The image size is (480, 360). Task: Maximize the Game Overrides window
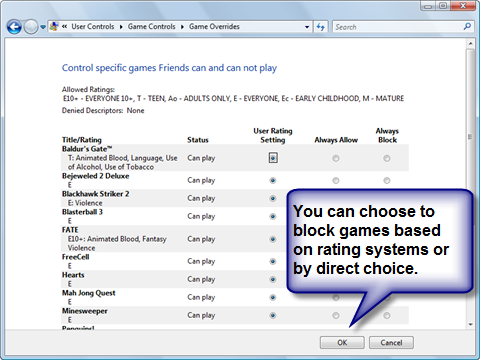(443, 6)
